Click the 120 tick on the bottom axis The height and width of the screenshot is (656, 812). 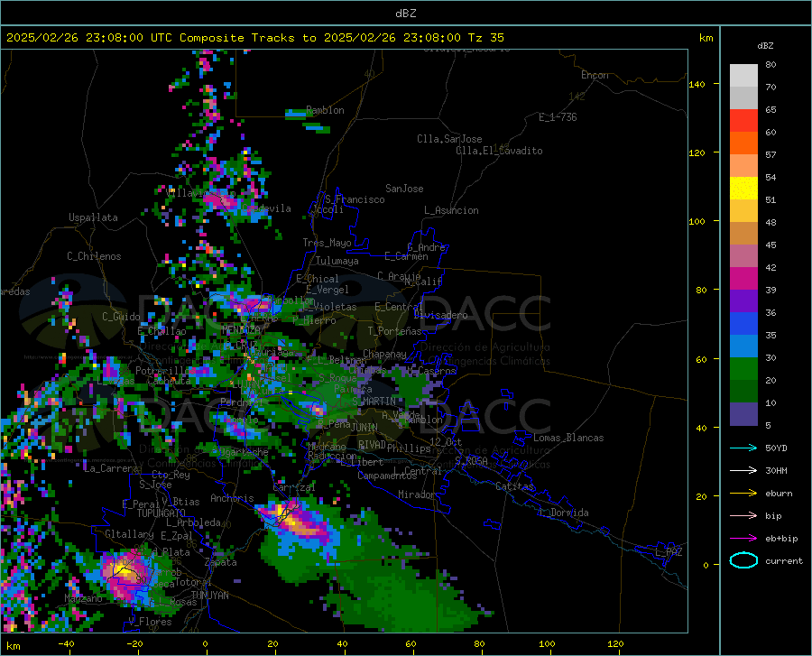tap(615, 643)
